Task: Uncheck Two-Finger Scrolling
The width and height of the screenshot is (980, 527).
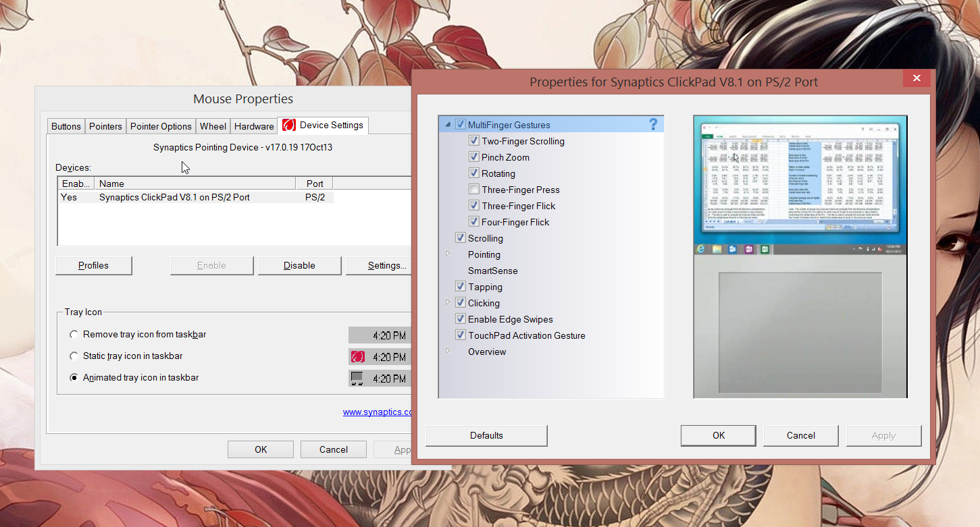Action: pyautogui.click(x=474, y=141)
